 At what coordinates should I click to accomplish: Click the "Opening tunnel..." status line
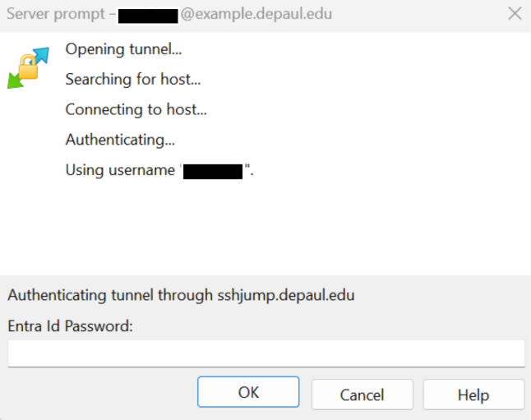[x=123, y=49]
